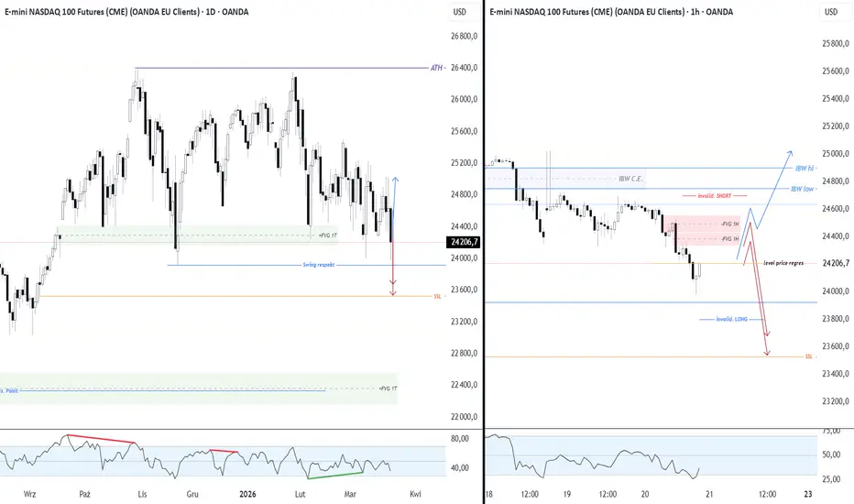Select the IBW low label
The width and height of the screenshot is (854, 504).
(803, 189)
